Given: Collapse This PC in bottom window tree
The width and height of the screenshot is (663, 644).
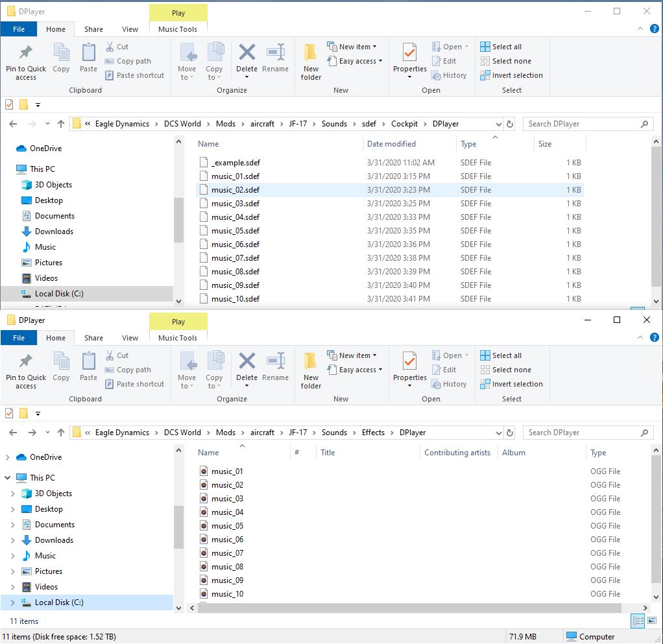Looking at the screenshot, I should click(7, 477).
